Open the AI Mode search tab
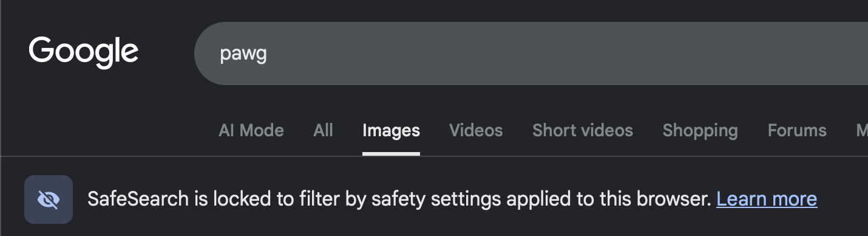Viewport: 868px width, 236px height. coord(251,130)
